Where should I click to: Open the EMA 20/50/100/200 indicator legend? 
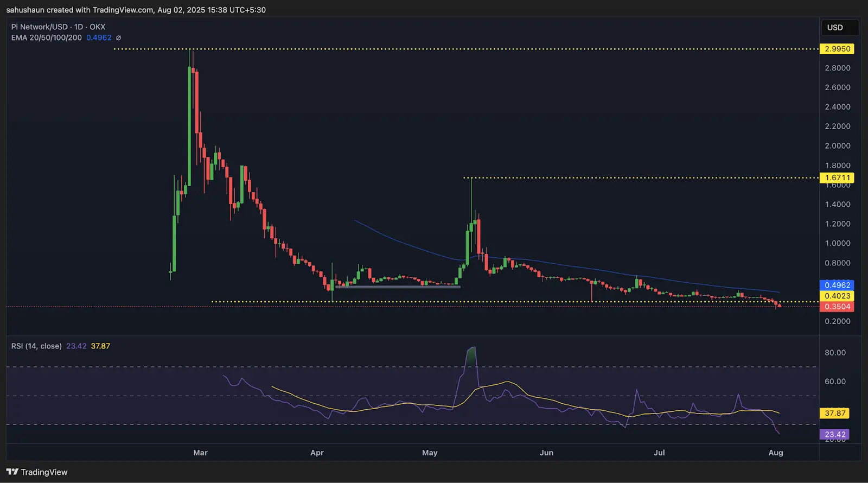pos(47,37)
